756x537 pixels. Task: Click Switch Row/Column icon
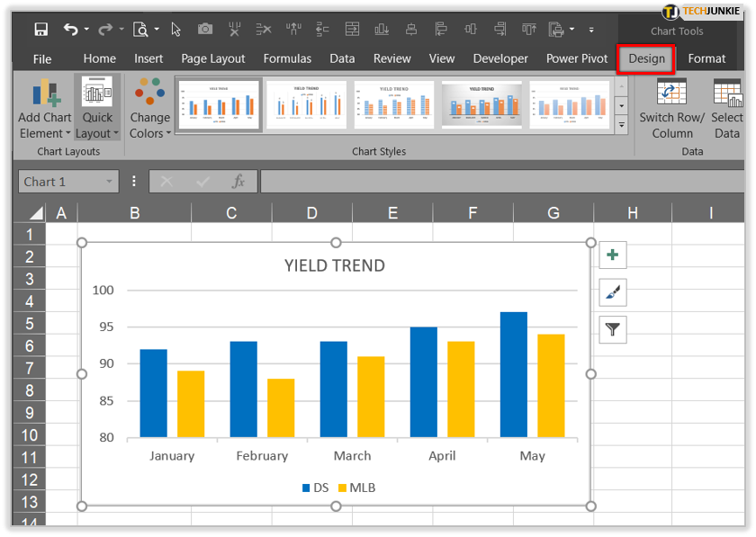click(671, 93)
